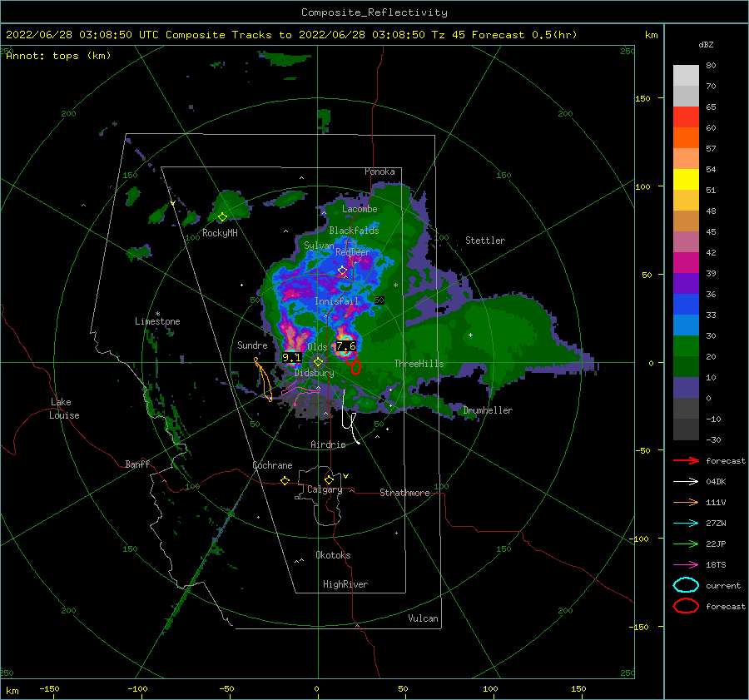Click the Olds town label

point(317,347)
